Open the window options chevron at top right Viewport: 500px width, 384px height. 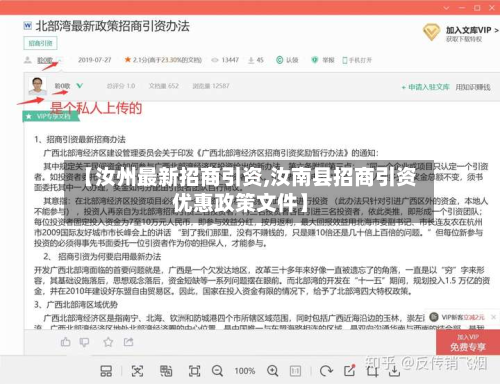point(447,8)
